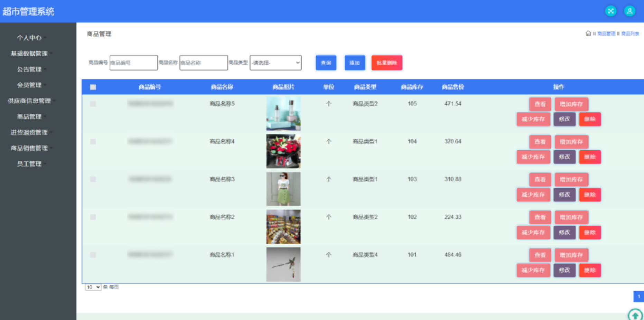Click 商品类型4 cell in last row
Viewport: 644px width, 320px height.
pos(365,255)
